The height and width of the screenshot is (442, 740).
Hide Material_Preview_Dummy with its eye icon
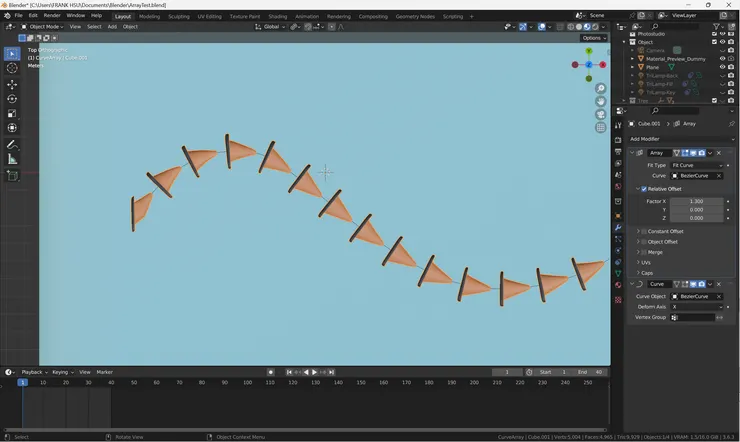723,58
